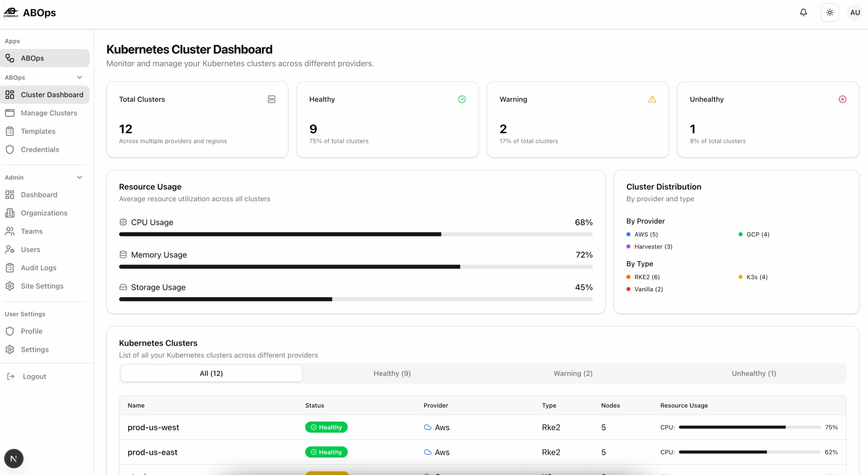Viewport: 868px width, 475px height.
Task: Open Site Settings via gear icon
Action: point(10,286)
